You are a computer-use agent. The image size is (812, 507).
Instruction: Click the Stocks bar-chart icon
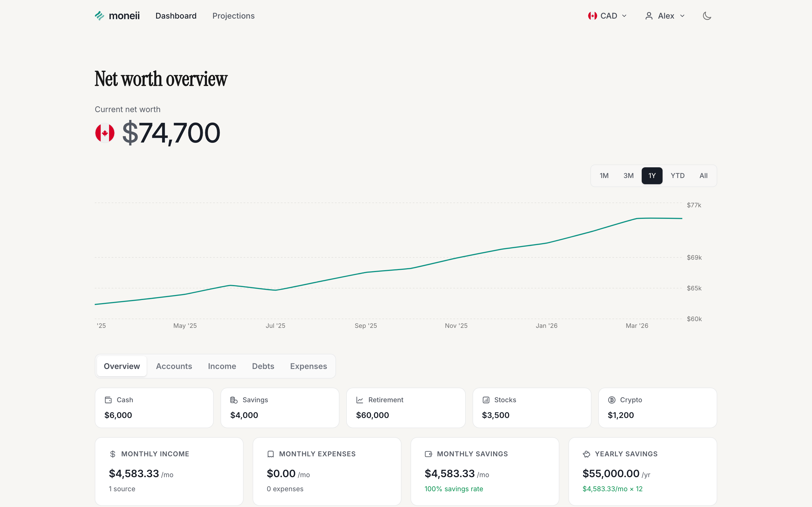(486, 400)
